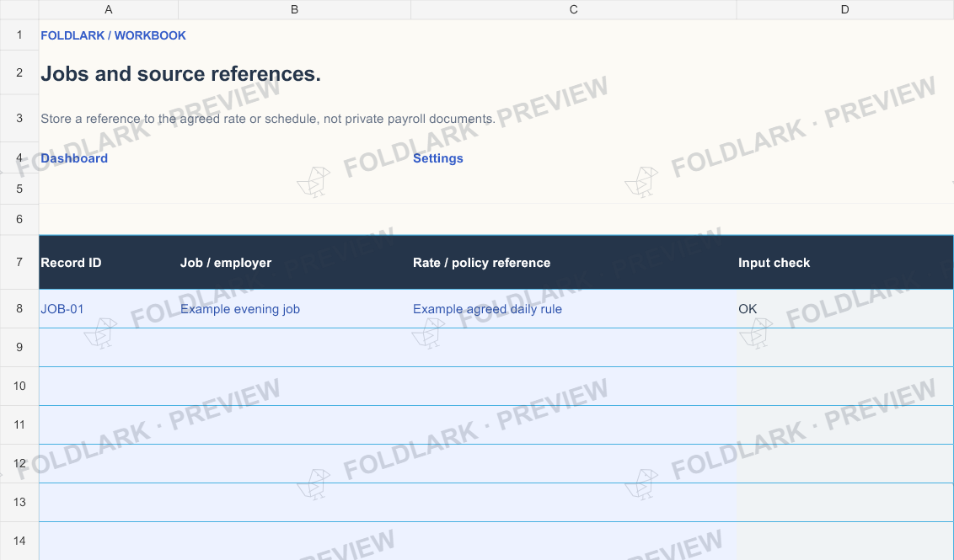Select row 9 header
The height and width of the screenshot is (560, 954).
pos(19,347)
